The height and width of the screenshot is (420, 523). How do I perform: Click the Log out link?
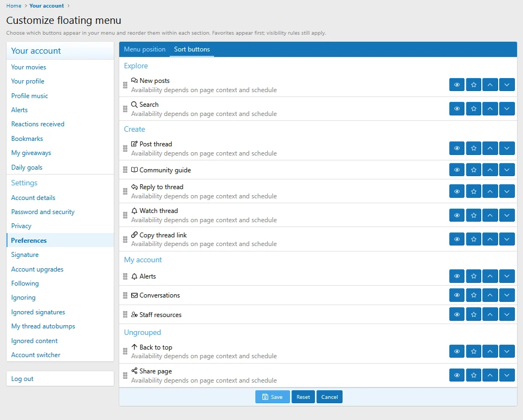(60, 379)
